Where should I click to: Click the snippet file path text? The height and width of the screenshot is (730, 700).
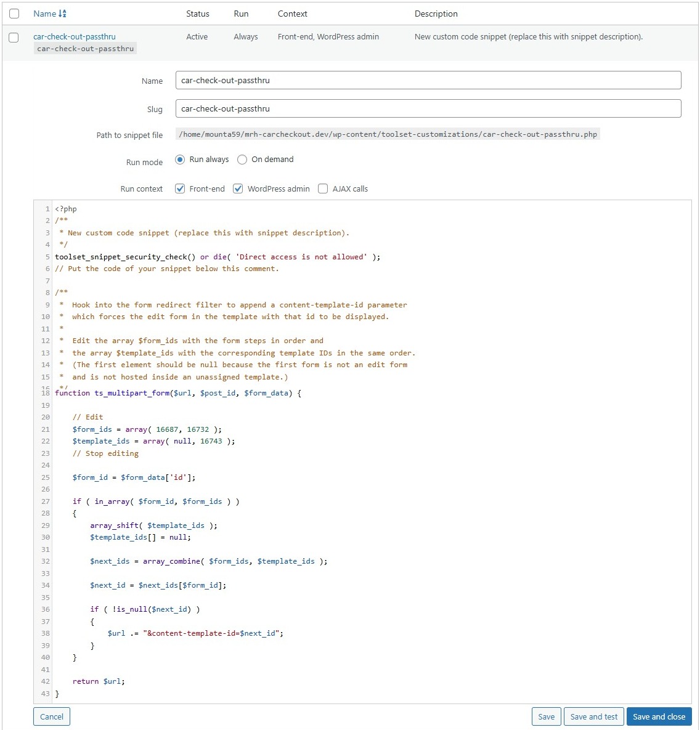(388, 134)
